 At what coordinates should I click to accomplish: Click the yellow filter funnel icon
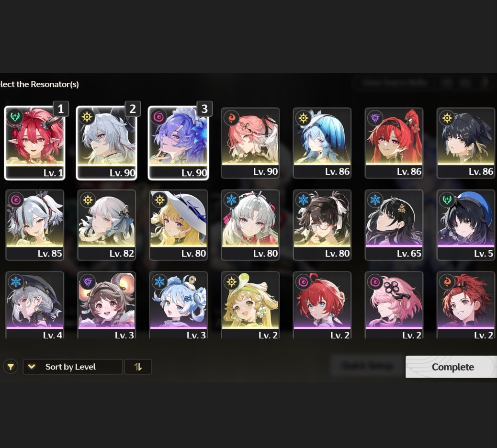pyautogui.click(x=11, y=367)
